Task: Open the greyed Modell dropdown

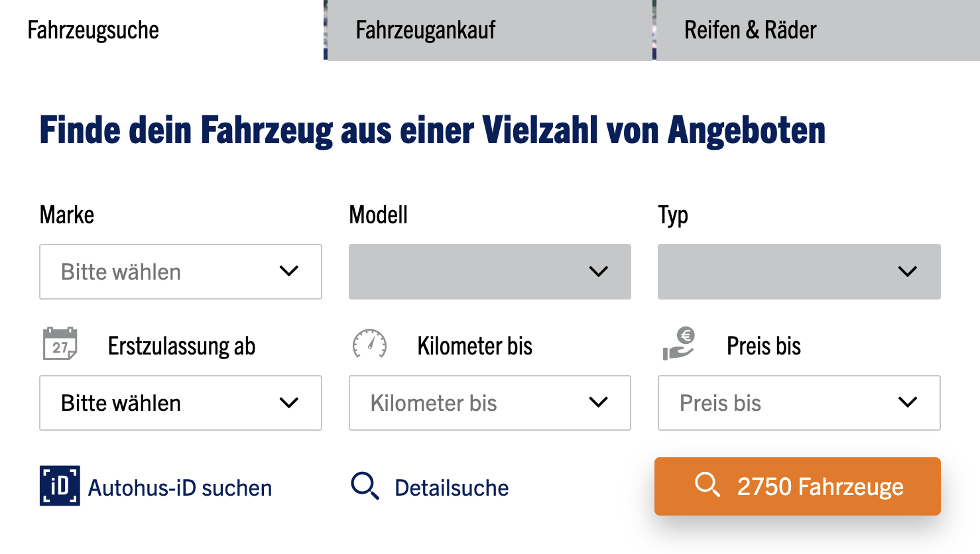Action: coord(489,272)
